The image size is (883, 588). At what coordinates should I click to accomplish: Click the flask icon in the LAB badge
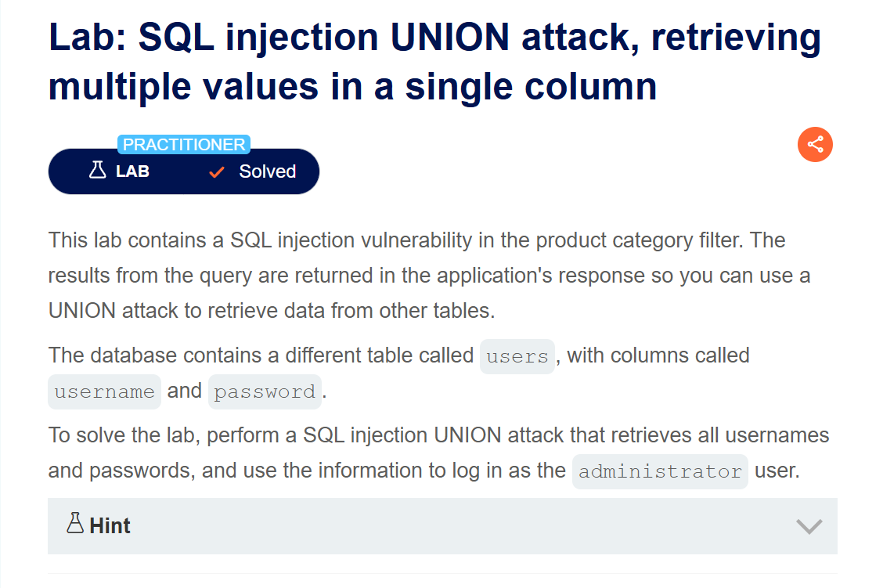[x=98, y=171]
